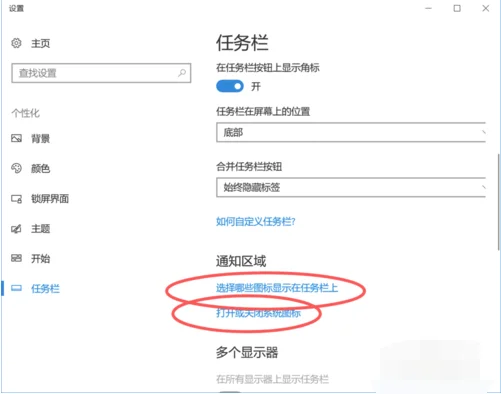Select the Start tiles icon
The width and height of the screenshot is (501, 394).
[16, 258]
